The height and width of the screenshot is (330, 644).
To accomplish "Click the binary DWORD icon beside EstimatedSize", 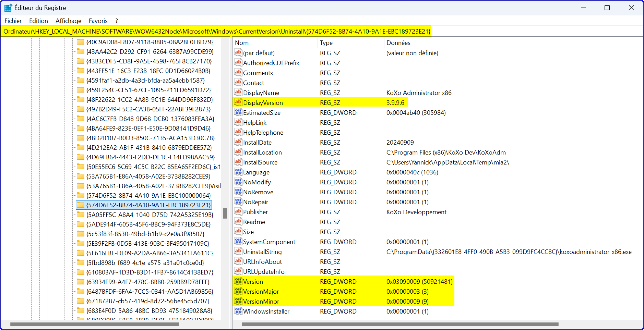I will click(x=238, y=112).
